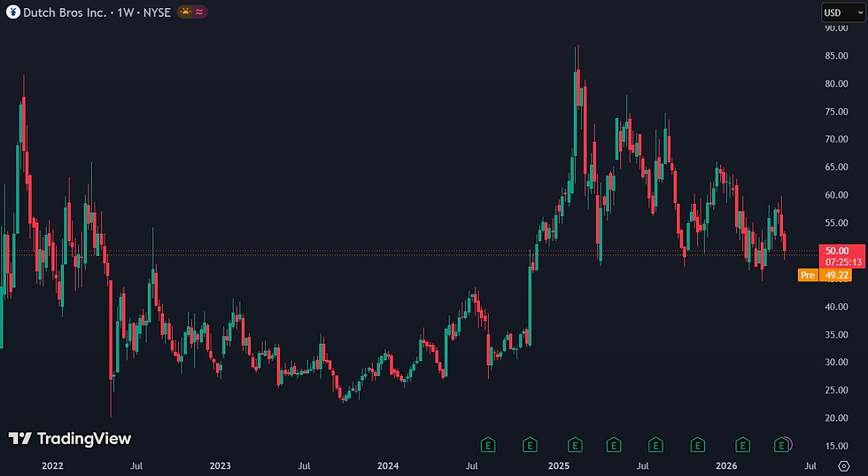The width and height of the screenshot is (868, 476).
Task: Click the 90.00 price axis label
Action: pyautogui.click(x=836, y=28)
